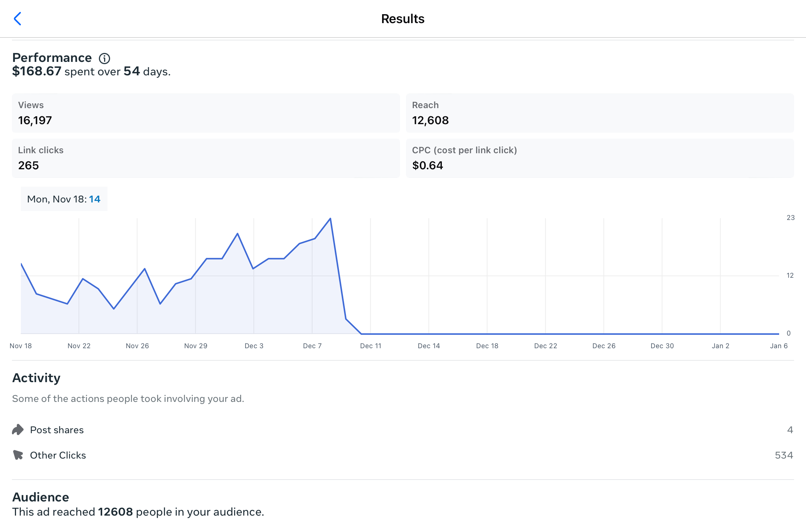
Task: Click the chart peak near Dec 7
Action: pos(330,219)
